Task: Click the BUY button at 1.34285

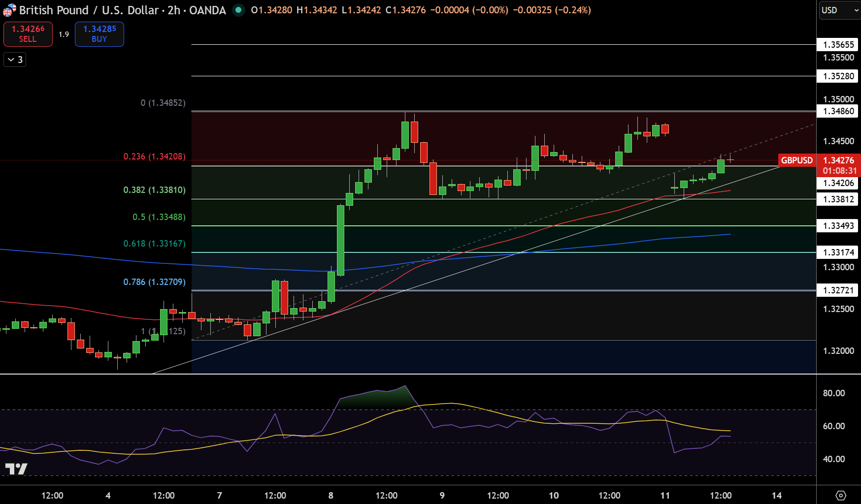Action: click(99, 34)
